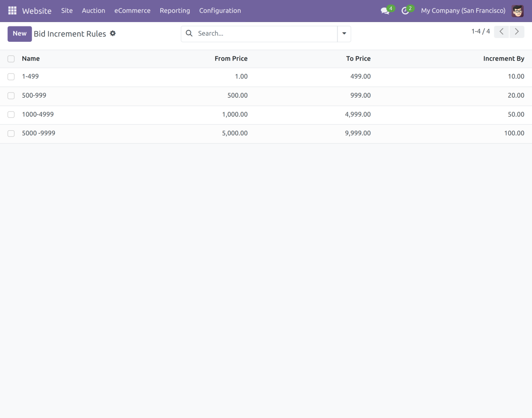Click the From Price value 5,000.00
532x418 pixels.
tap(235, 133)
